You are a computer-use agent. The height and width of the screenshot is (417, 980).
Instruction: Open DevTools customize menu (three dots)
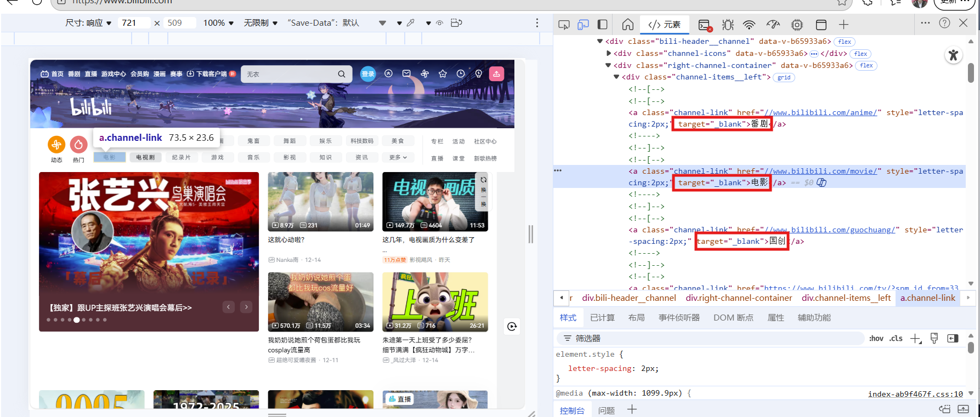(x=925, y=23)
